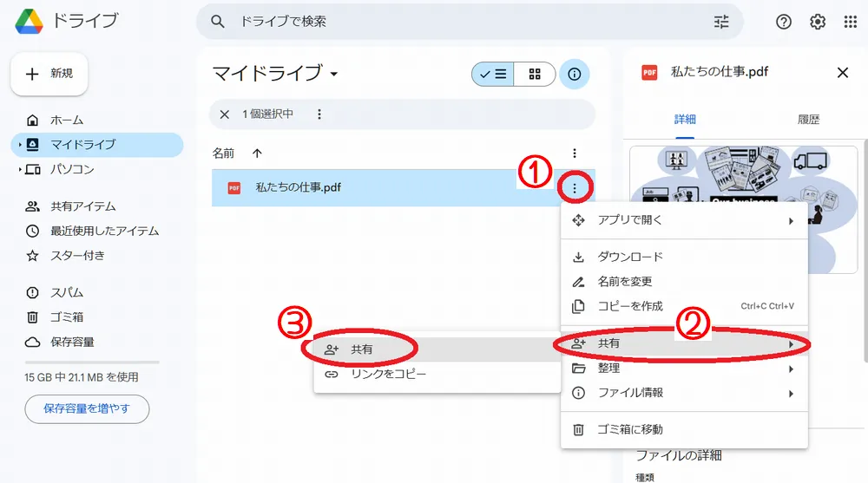Choose リンクをコピー in the submenu

coord(388,375)
